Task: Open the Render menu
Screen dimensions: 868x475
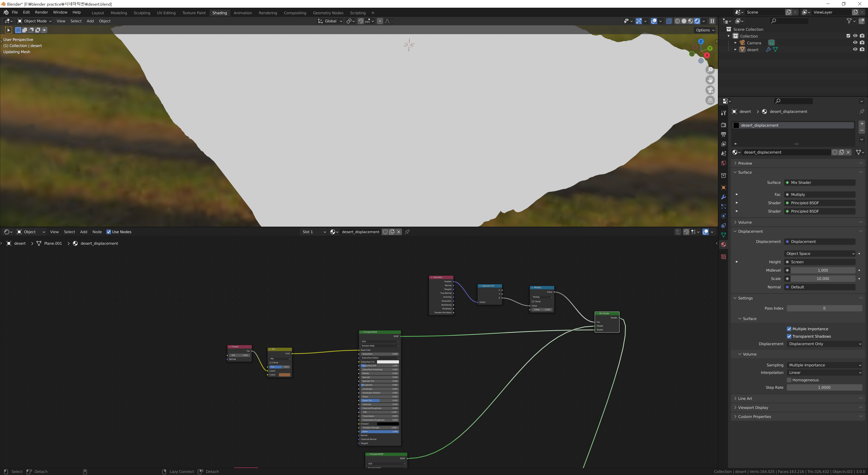Action: click(x=41, y=12)
